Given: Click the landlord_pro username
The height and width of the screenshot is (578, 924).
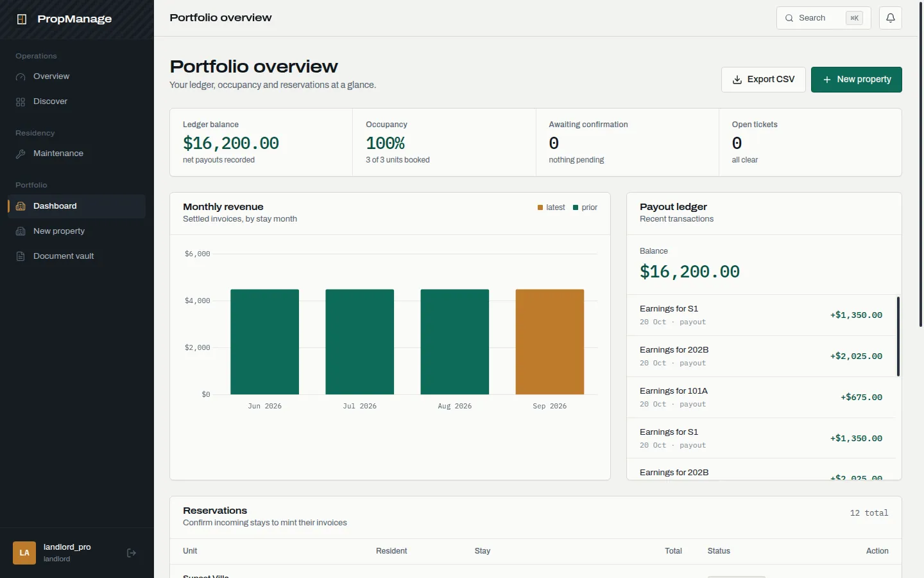Looking at the screenshot, I should tap(67, 547).
